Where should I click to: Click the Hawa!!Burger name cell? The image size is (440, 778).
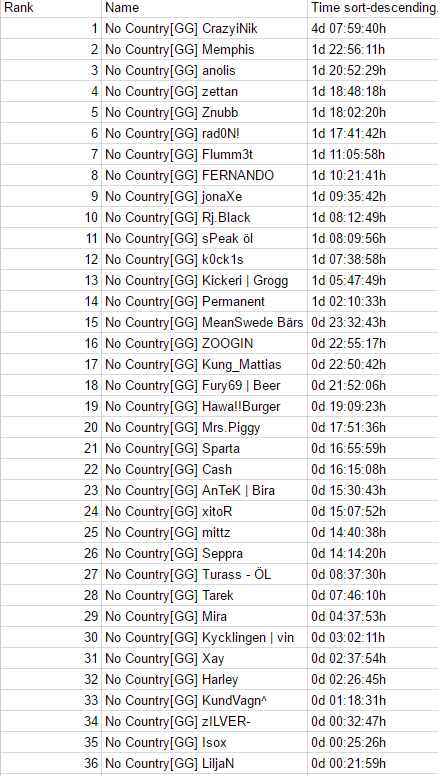[x=204, y=406]
